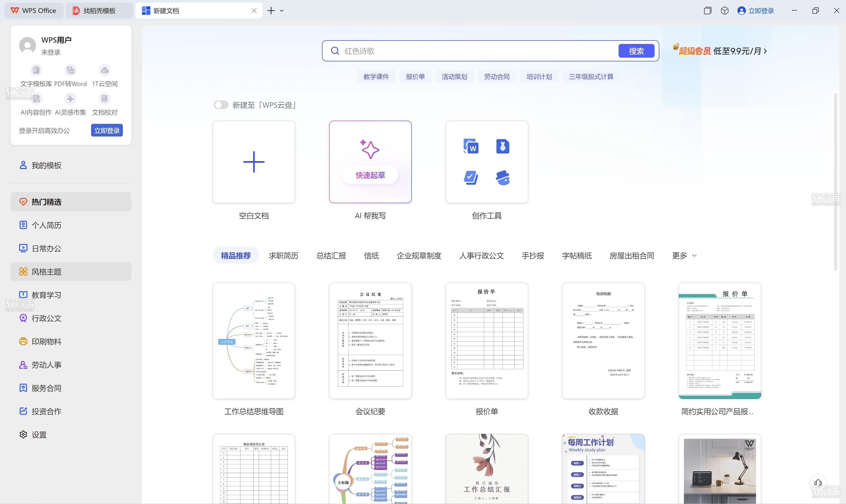
Task: Open the AI内容创作 icon
Action: (x=36, y=99)
